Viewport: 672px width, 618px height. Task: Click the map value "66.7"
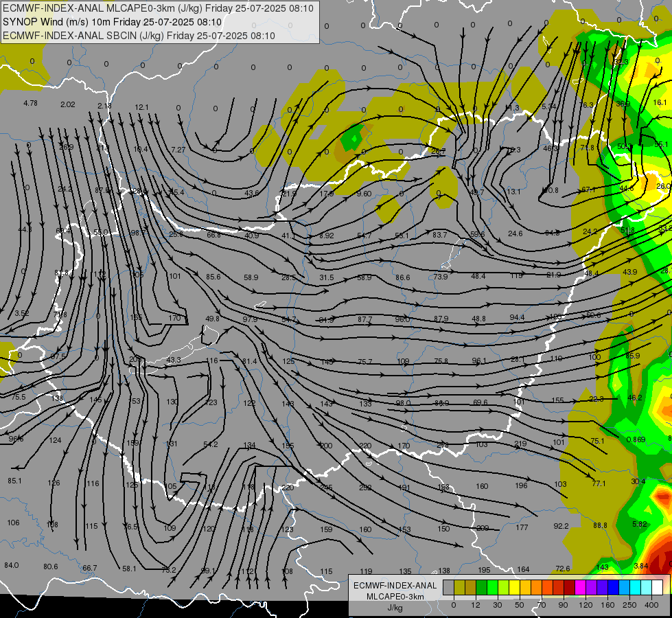pos(89,568)
